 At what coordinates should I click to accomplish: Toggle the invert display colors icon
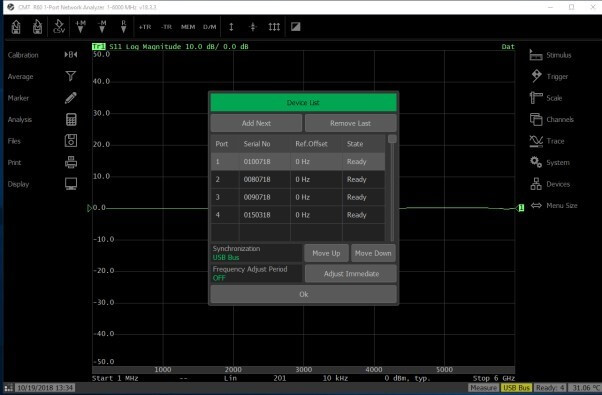point(296,27)
